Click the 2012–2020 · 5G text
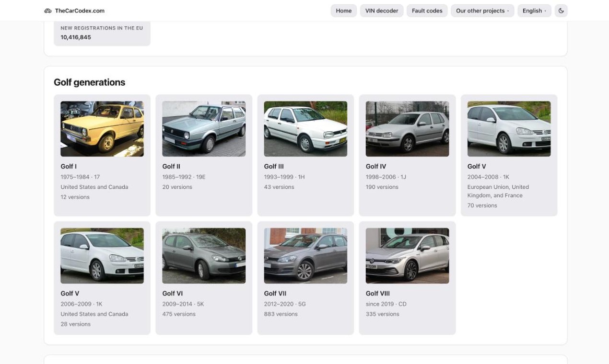Screen dimensions: 609x364 pos(285,304)
